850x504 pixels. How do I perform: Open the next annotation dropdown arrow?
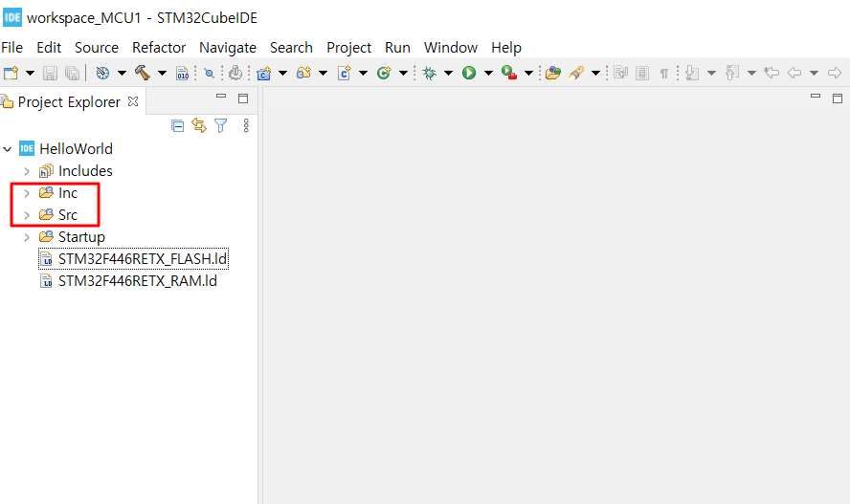point(712,73)
